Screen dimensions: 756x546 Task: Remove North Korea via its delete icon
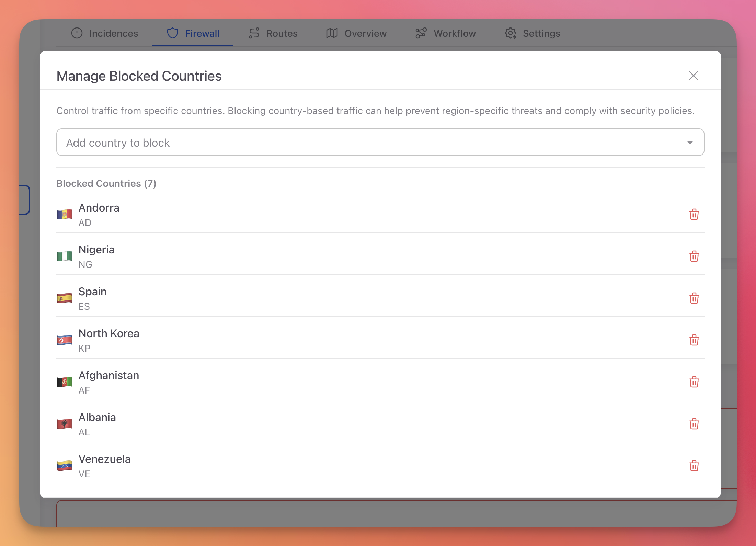[694, 340]
